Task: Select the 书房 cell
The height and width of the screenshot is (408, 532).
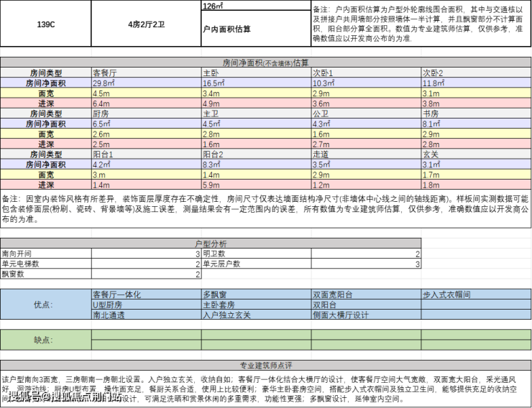Action: pos(477,113)
